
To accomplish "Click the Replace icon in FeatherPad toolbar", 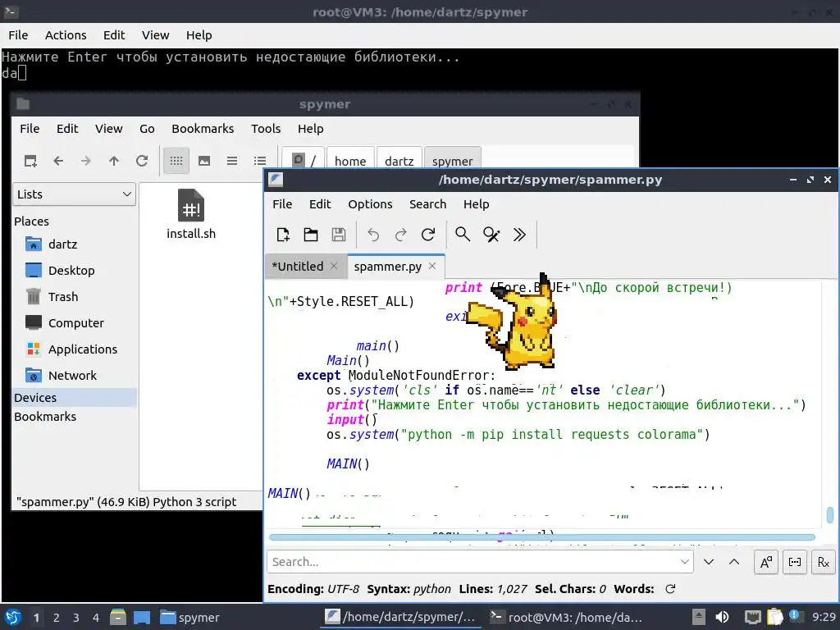I will [x=491, y=235].
